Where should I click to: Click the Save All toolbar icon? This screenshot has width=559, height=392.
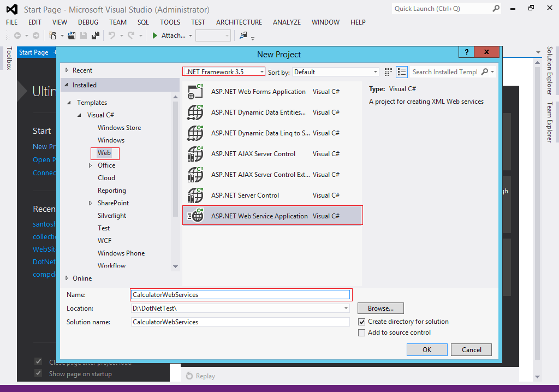[x=96, y=35]
